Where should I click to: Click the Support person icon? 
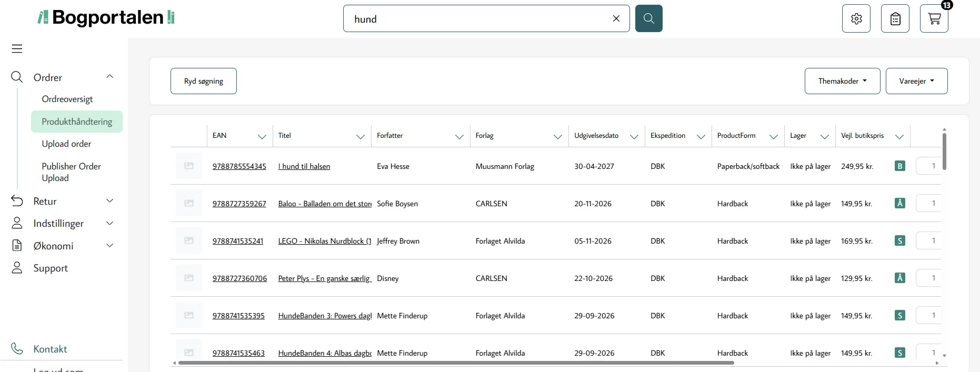[17, 268]
